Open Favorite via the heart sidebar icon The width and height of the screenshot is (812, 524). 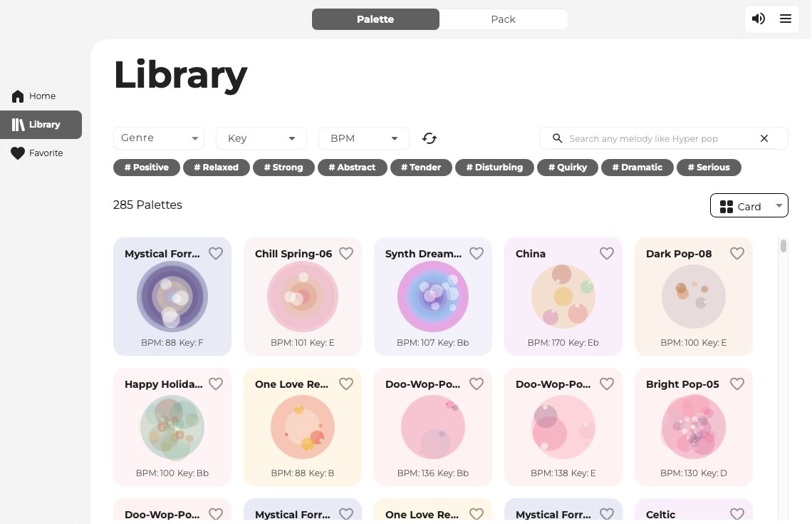tap(18, 153)
